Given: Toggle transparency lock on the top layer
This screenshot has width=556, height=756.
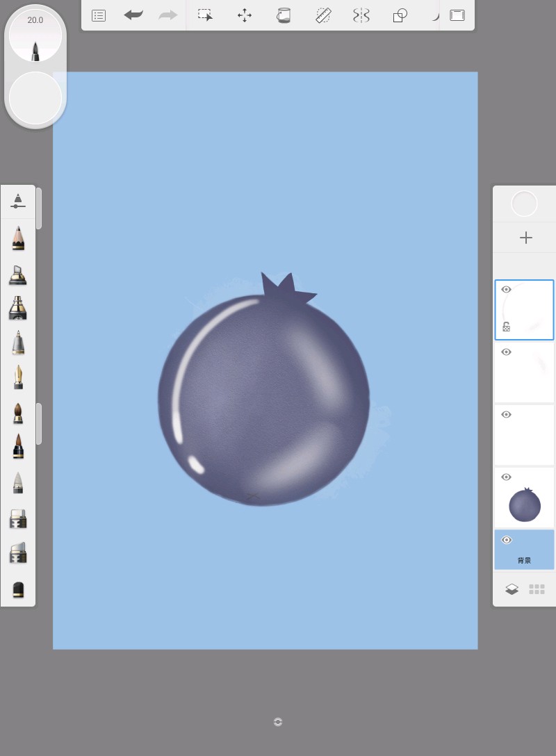Looking at the screenshot, I should click(x=506, y=327).
